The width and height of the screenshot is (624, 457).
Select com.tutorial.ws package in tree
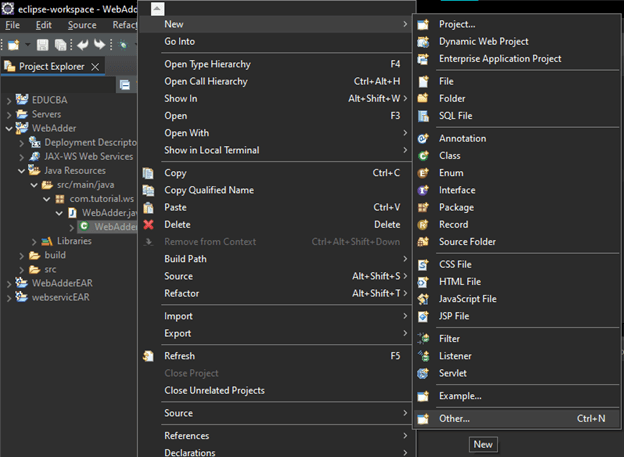point(101,199)
